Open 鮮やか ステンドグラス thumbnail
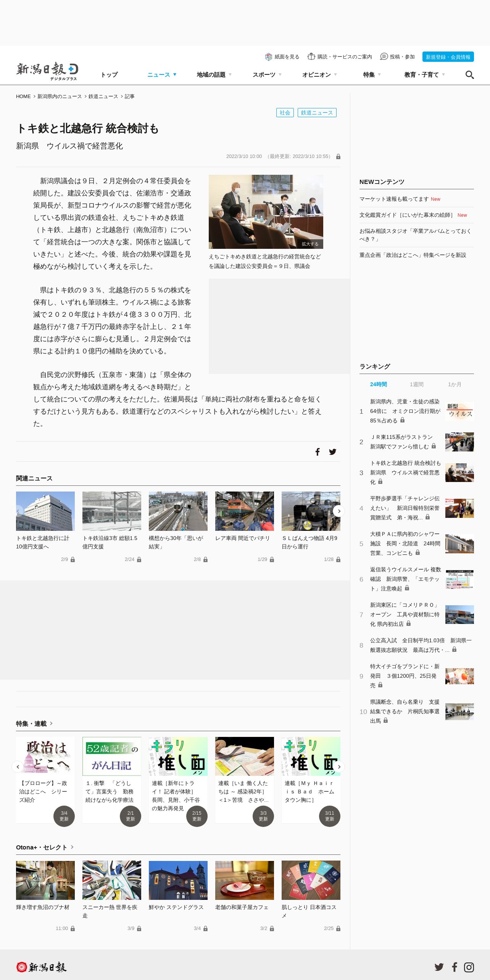This screenshot has height=980, width=490. tap(178, 880)
